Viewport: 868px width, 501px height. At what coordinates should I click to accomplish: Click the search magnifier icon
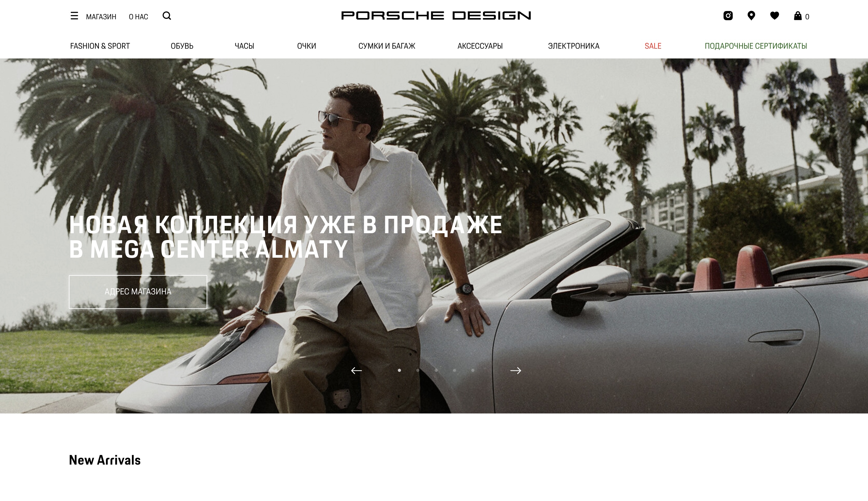click(x=167, y=16)
